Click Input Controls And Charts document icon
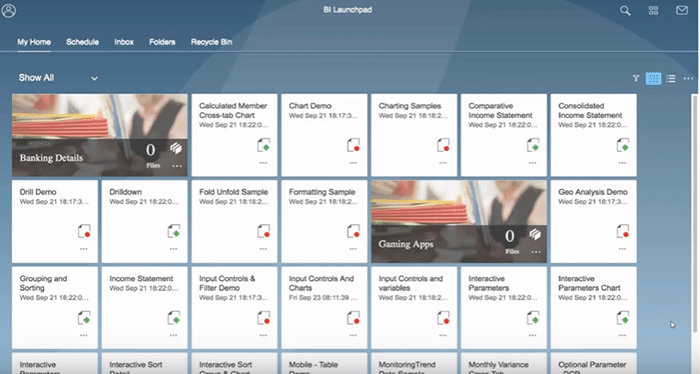This screenshot has width=700, height=374. (x=353, y=318)
